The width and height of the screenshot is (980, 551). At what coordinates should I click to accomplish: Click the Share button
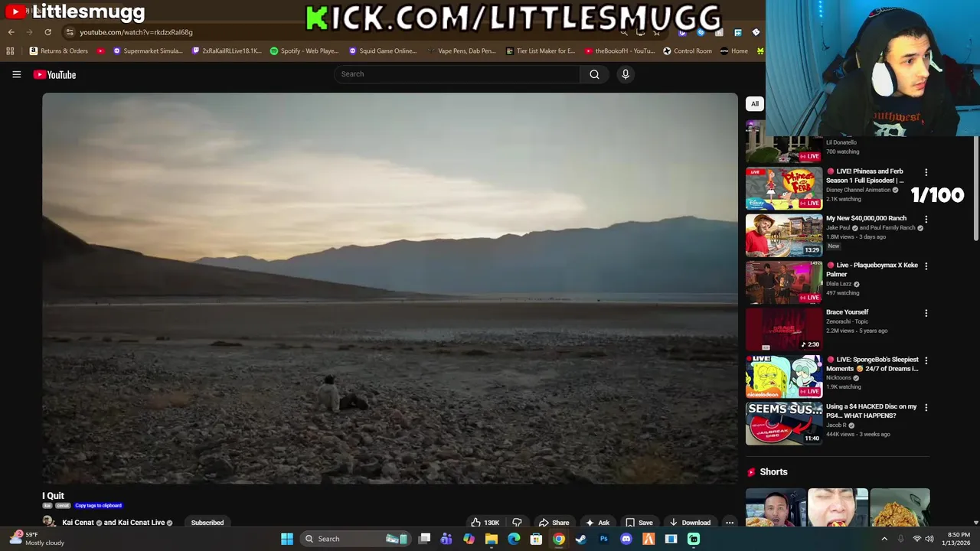(x=553, y=523)
